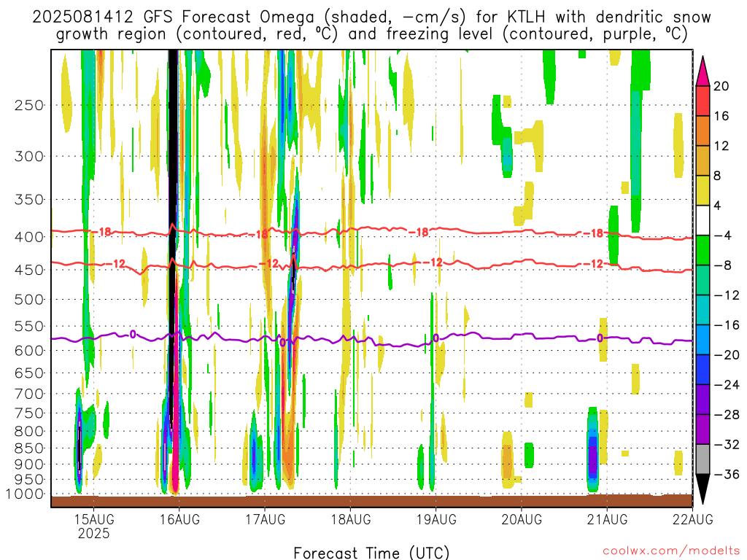Select the gold 8 to 12 colorbar swatch
The width and height of the screenshot is (747, 560).
point(703,161)
